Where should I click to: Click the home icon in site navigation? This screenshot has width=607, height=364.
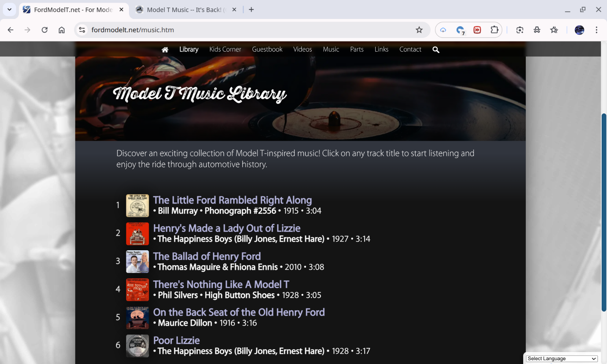165,50
